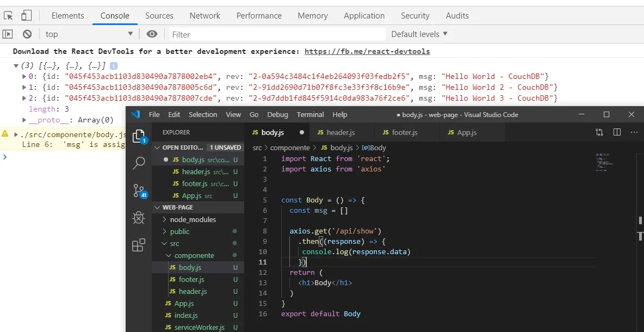Click the DevTools inspect element icon

click(8, 16)
